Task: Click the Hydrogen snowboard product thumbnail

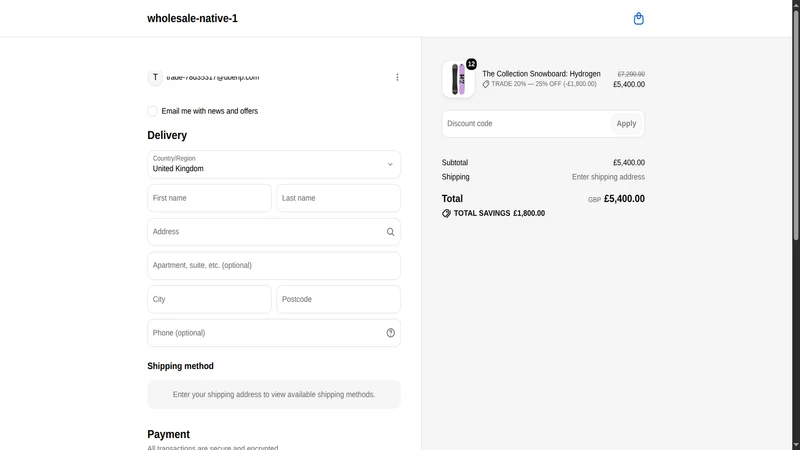Action: [x=458, y=79]
